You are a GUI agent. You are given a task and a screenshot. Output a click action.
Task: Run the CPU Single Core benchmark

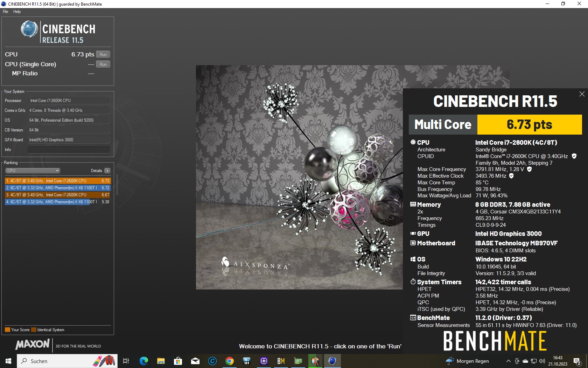coord(103,64)
